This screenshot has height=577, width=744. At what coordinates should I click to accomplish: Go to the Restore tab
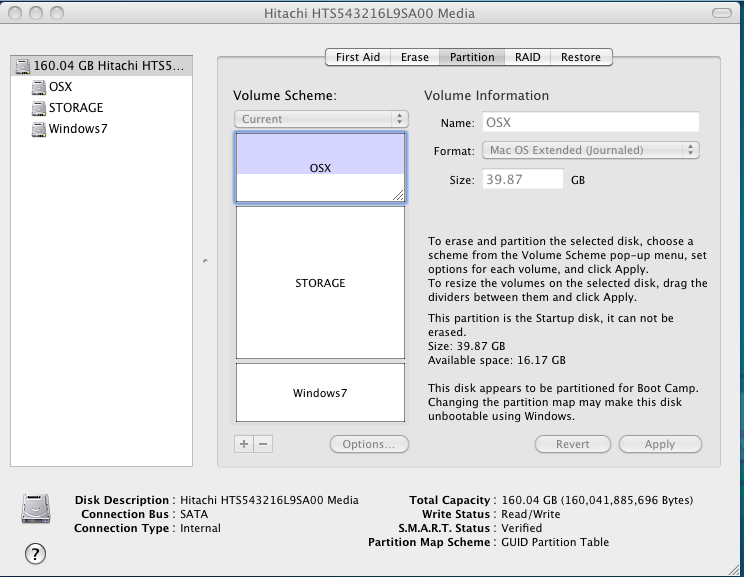pos(581,57)
